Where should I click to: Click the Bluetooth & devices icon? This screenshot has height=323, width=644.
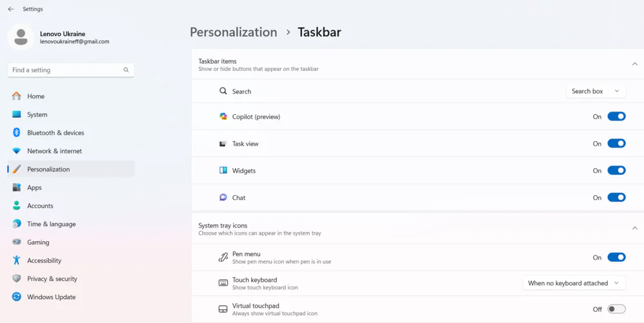coord(17,132)
